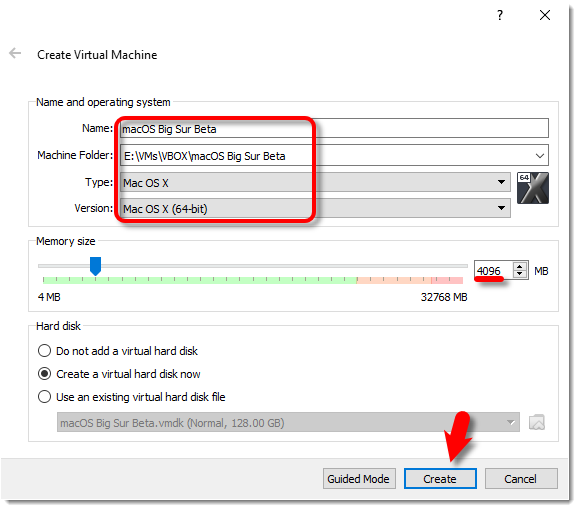Click the 32768 MB maximum label

(444, 297)
